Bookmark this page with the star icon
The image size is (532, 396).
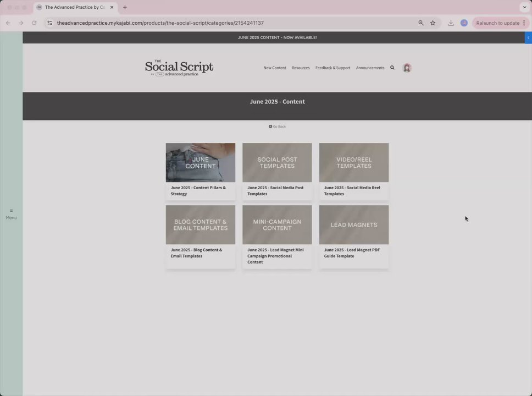tap(433, 23)
